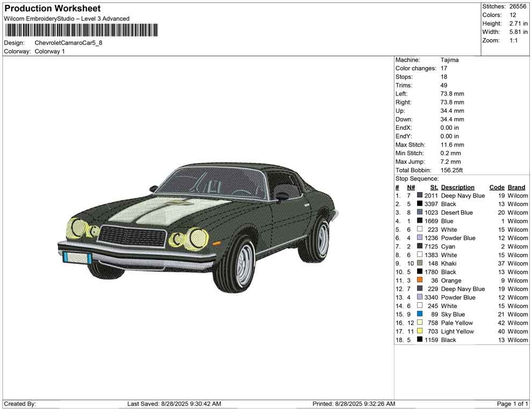Click the White swatch in row 14
Viewport: 532px width, 409px height.
(x=420, y=305)
